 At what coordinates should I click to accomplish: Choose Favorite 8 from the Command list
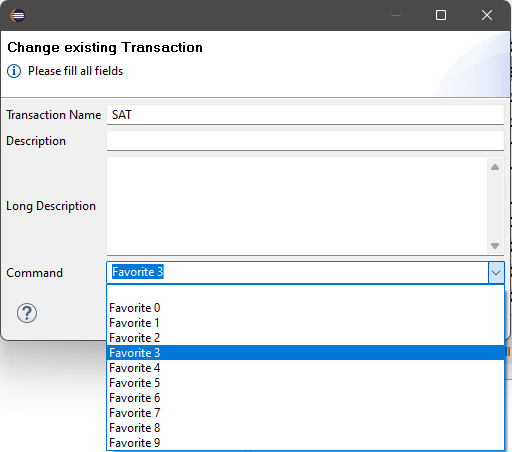[305, 428]
